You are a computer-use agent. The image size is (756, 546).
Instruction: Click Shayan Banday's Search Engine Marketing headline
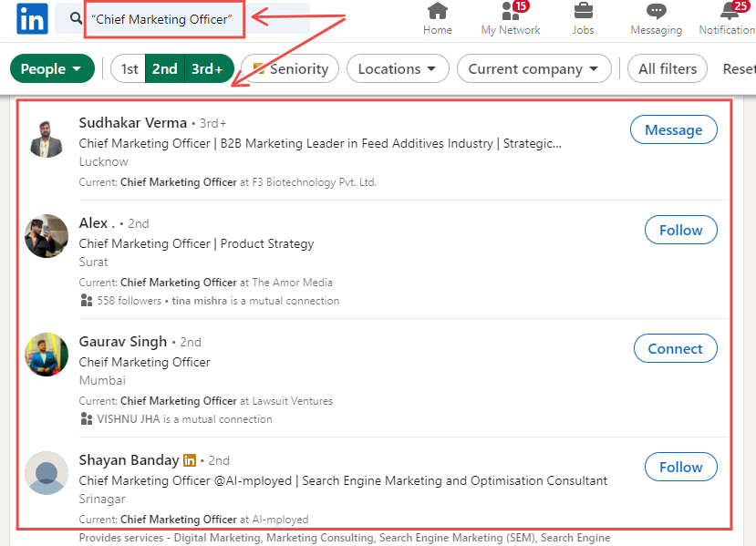point(343,481)
